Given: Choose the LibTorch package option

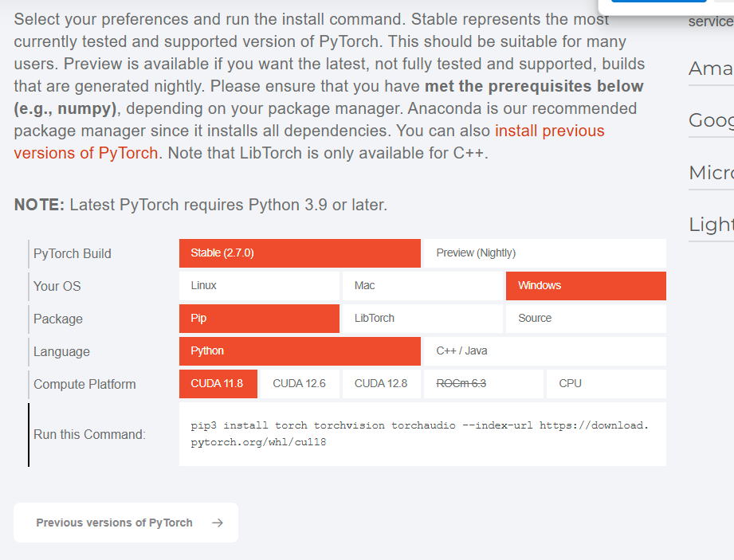Looking at the screenshot, I should (x=422, y=319).
